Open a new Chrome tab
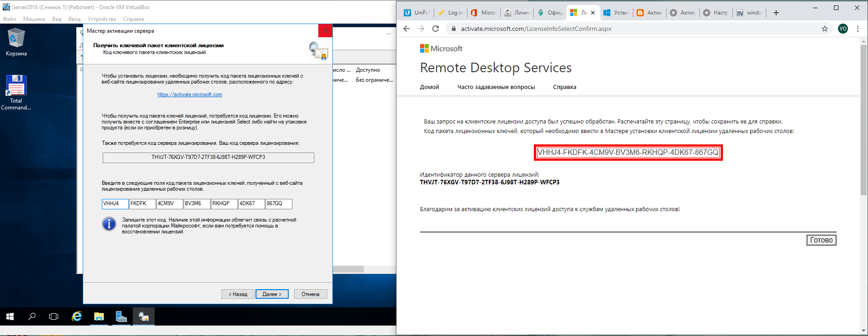868x336 pixels. pos(776,13)
